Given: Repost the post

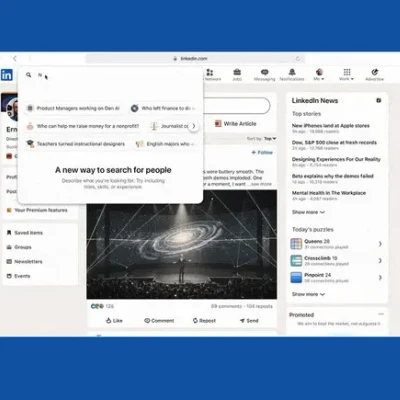Looking at the screenshot, I should click(x=204, y=321).
